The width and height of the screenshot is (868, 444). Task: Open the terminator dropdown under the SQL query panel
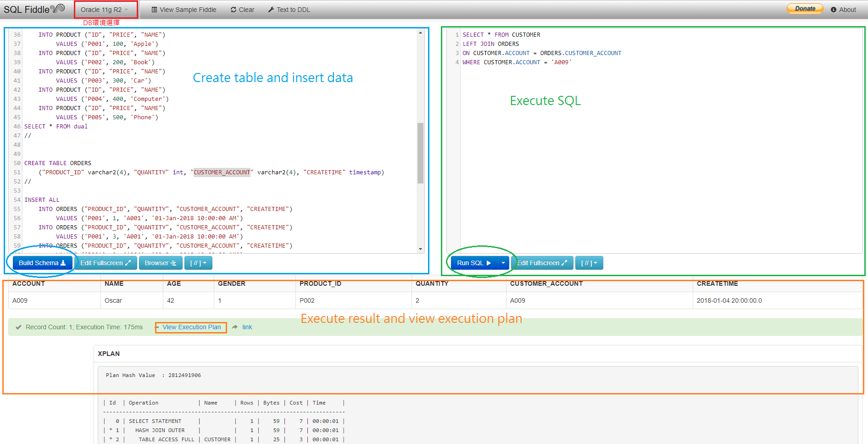pyautogui.click(x=589, y=262)
